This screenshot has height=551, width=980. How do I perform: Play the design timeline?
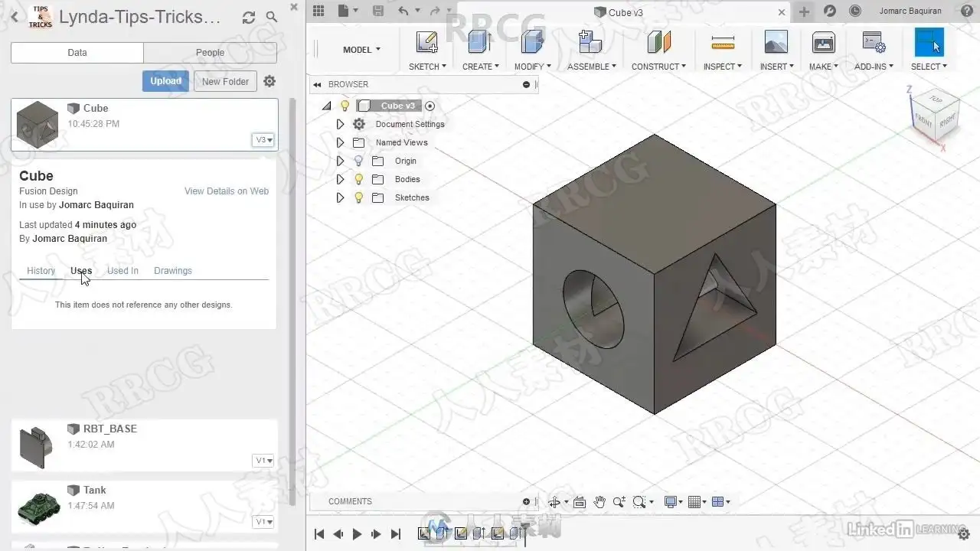357,534
